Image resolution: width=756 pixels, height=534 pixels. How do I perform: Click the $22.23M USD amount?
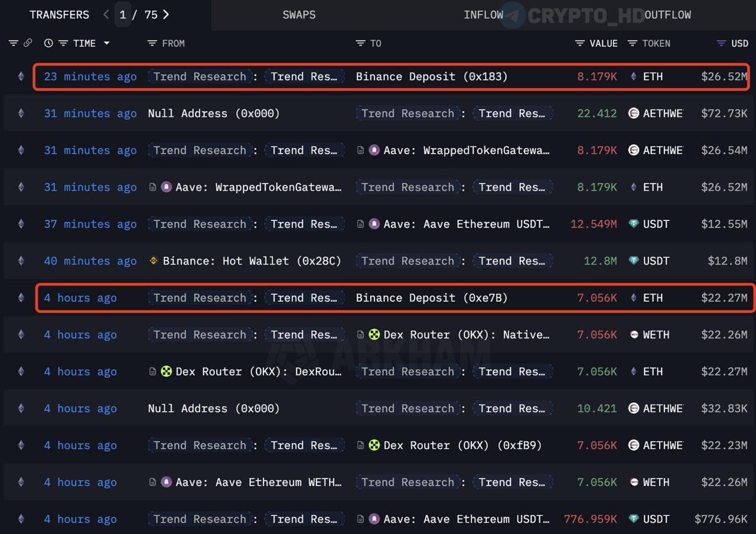pos(724,445)
